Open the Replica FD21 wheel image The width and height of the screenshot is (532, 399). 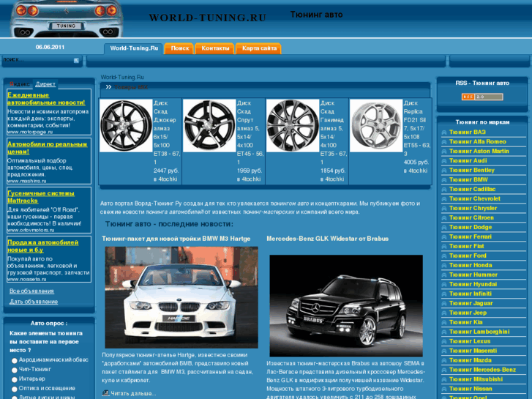coord(376,126)
